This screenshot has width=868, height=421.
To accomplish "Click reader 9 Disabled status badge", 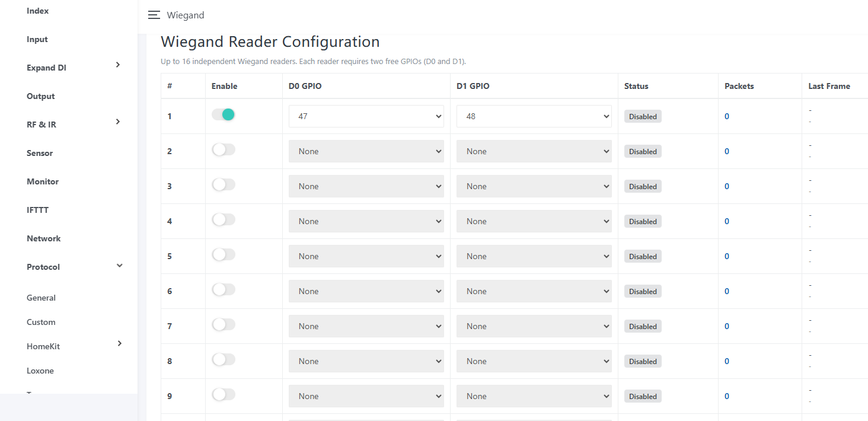I will 643,396.
